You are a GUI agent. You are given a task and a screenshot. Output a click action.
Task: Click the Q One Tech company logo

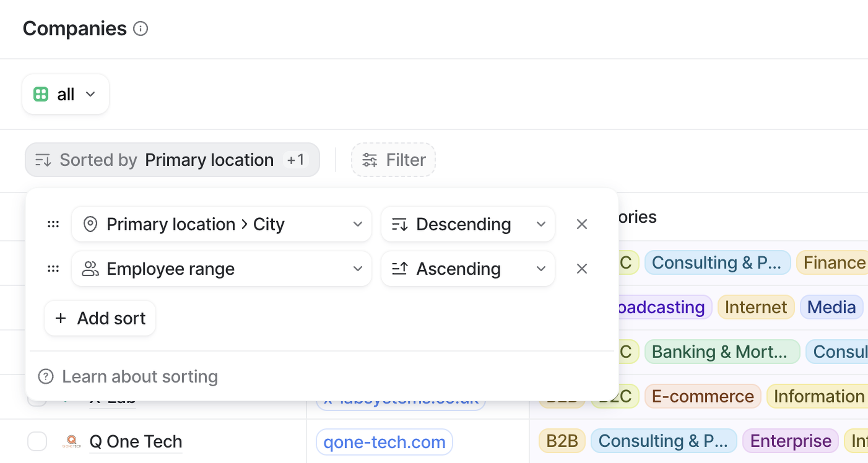71,441
